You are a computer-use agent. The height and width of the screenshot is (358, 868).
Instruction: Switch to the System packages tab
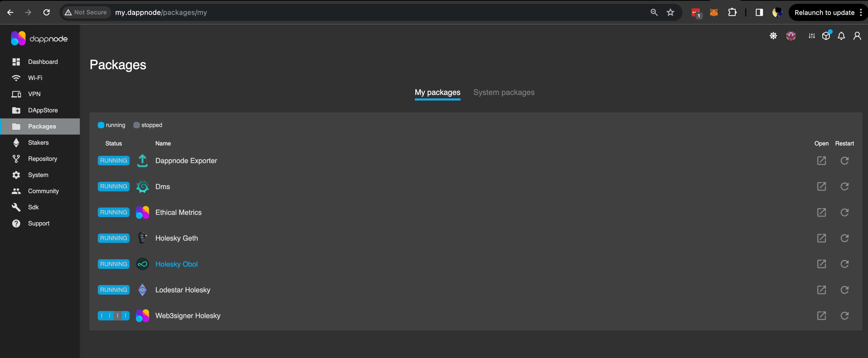pyautogui.click(x=504, y=92)
